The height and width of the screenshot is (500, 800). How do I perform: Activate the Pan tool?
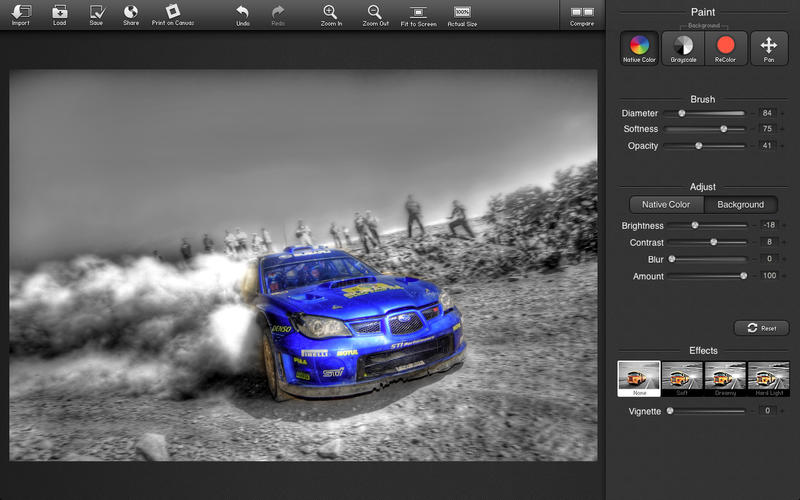[769, 48]
